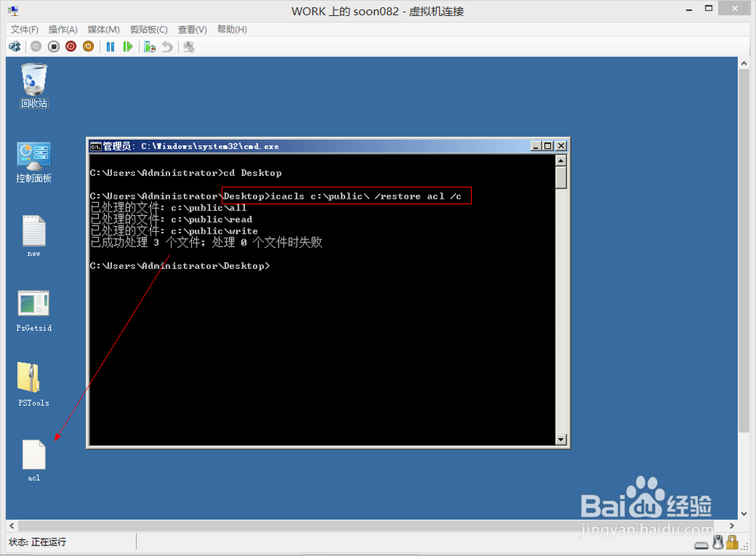The width and height of the screenshot is (756, 556).
Task: Open the 操作(A) menu
Action: click(63, 29)
